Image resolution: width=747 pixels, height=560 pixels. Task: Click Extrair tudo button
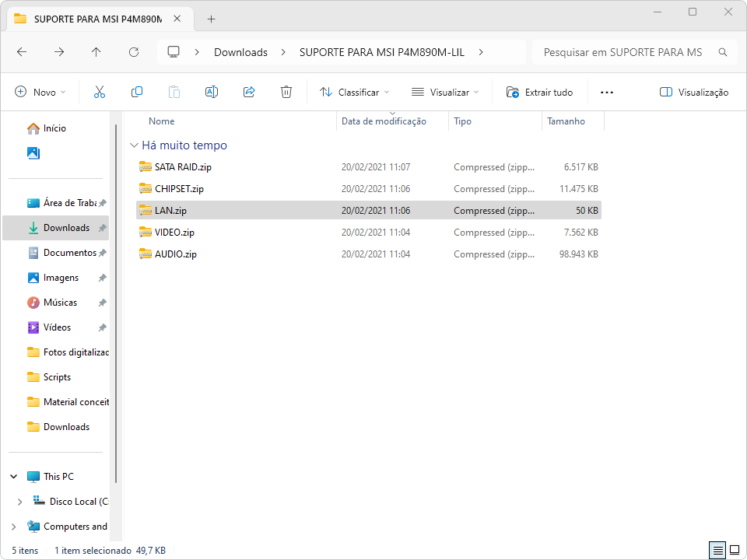pyautogui.click(x=540, y=92)
